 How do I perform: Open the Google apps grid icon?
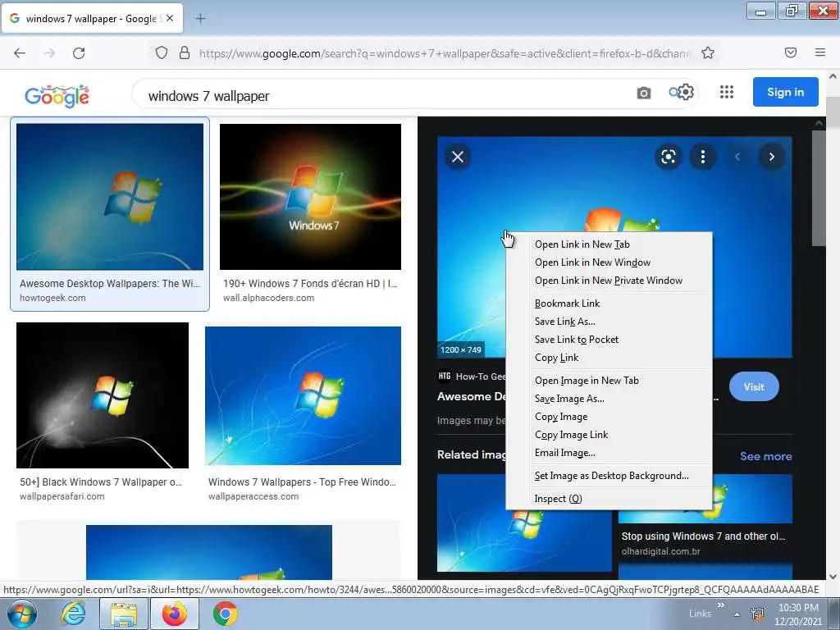727,92
